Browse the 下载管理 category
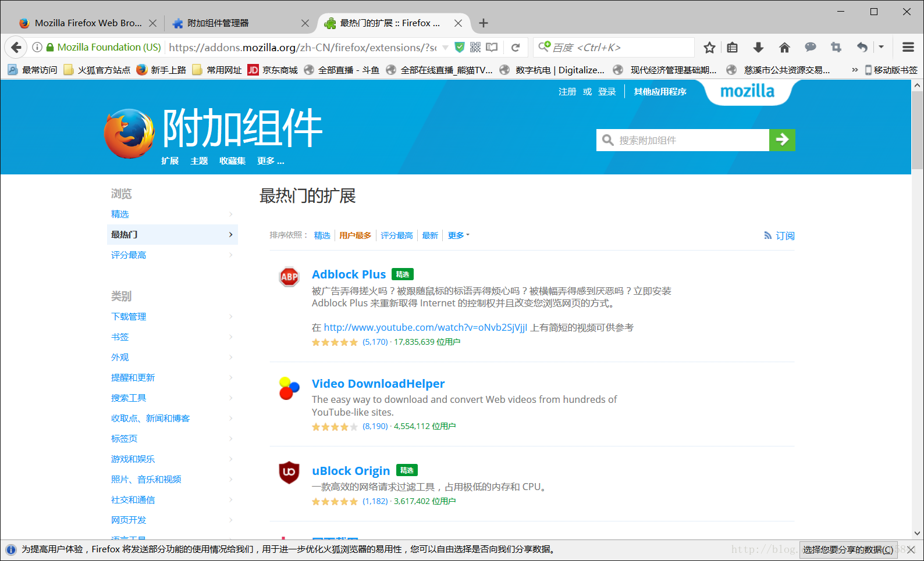This screenshot has width=924, height=561. 129,316
